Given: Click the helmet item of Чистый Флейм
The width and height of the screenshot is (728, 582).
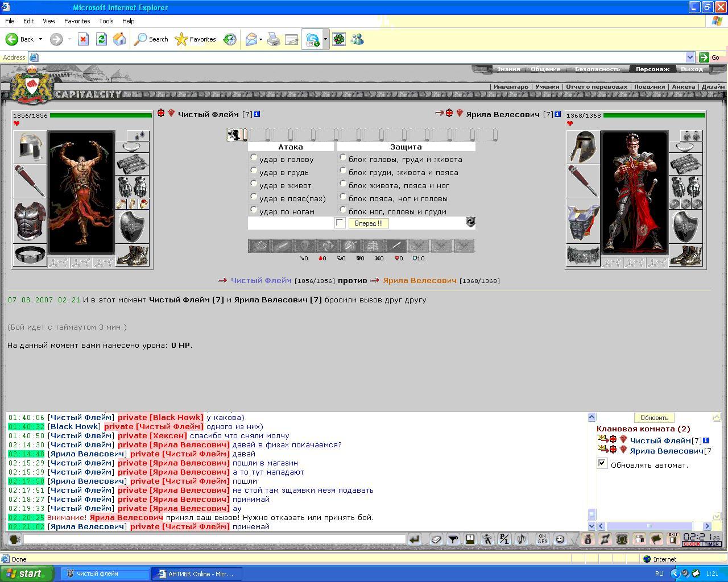Looking at the screenshot, I should pos(30,147).
